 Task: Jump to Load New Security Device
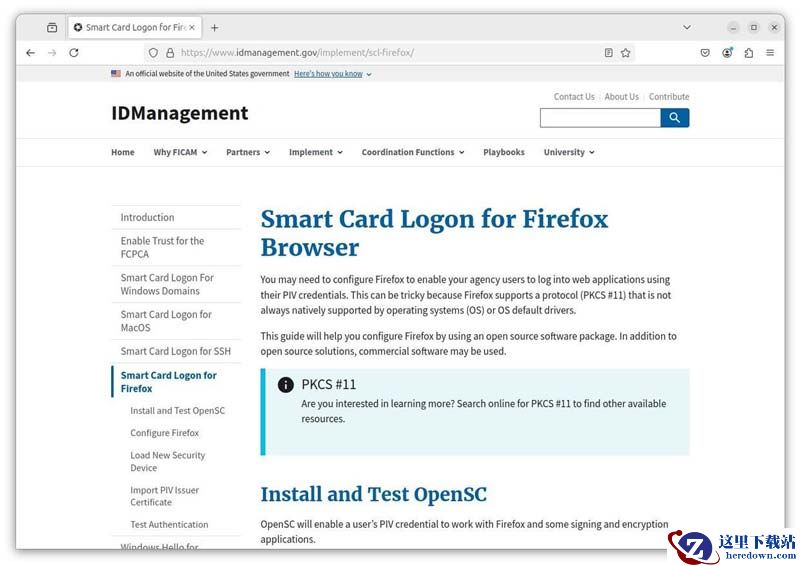tap(167, 461)
